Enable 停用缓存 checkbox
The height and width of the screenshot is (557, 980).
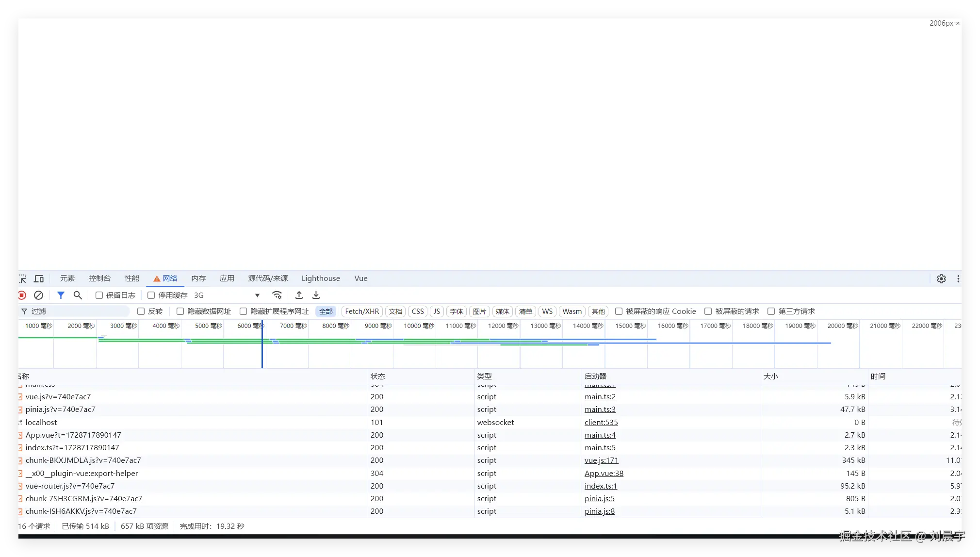click(x=151, y=295)
